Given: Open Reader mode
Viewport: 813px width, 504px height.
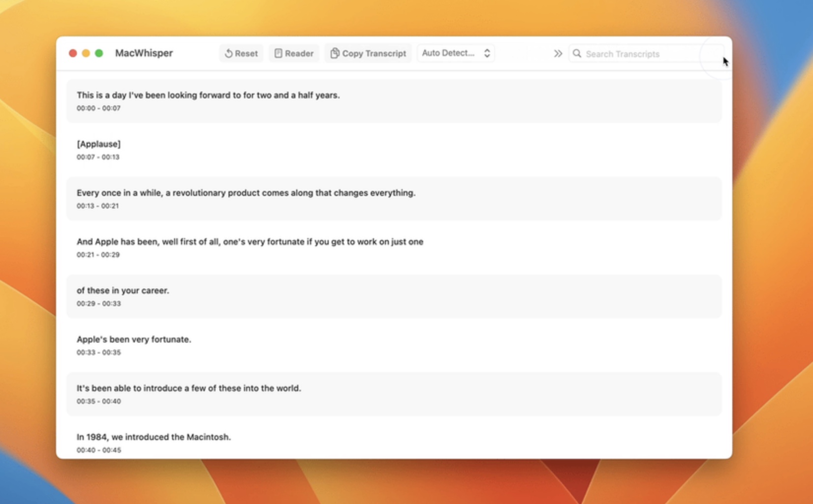Looking at the screenshot, I should (x=294, y=53).
